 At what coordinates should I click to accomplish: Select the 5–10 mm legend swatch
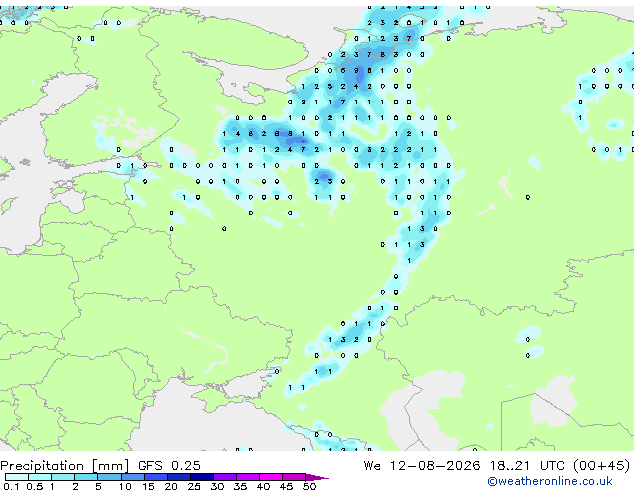pos(109,477)
